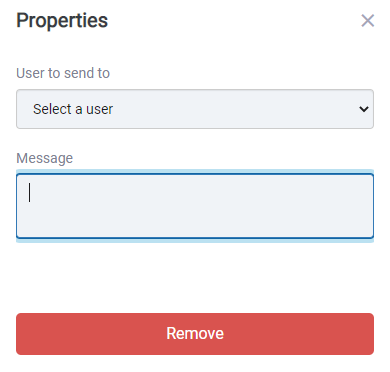Screen dimensions: 390x372
Task: Place the cursor in the Message box
Action: coord(195,206)
